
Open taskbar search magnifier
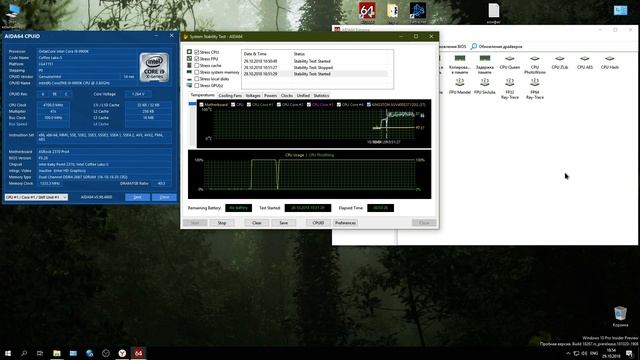click(x=24, y=353)
